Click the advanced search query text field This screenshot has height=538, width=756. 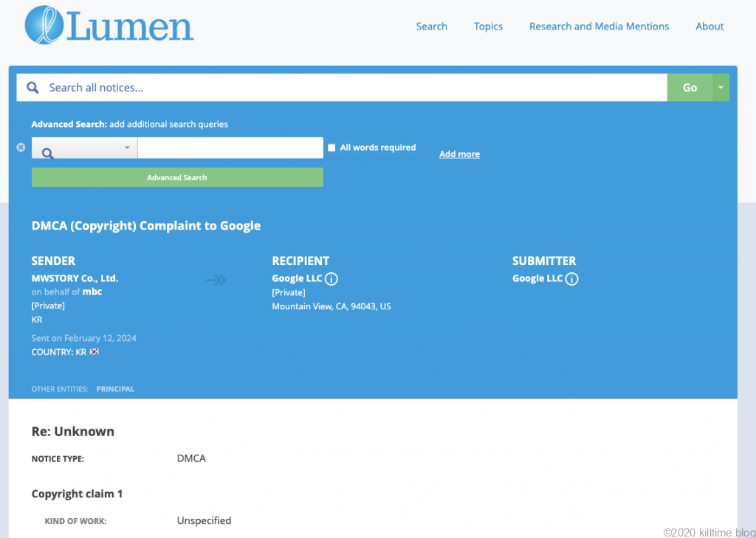tap(230, 148)
